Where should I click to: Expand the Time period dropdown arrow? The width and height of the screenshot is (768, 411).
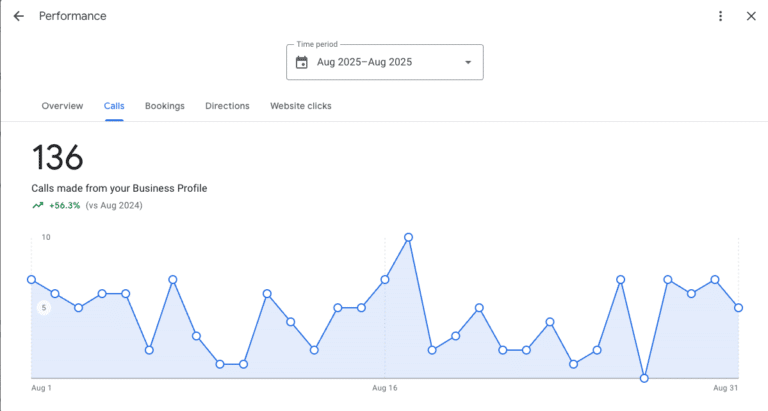coord(467,62)
